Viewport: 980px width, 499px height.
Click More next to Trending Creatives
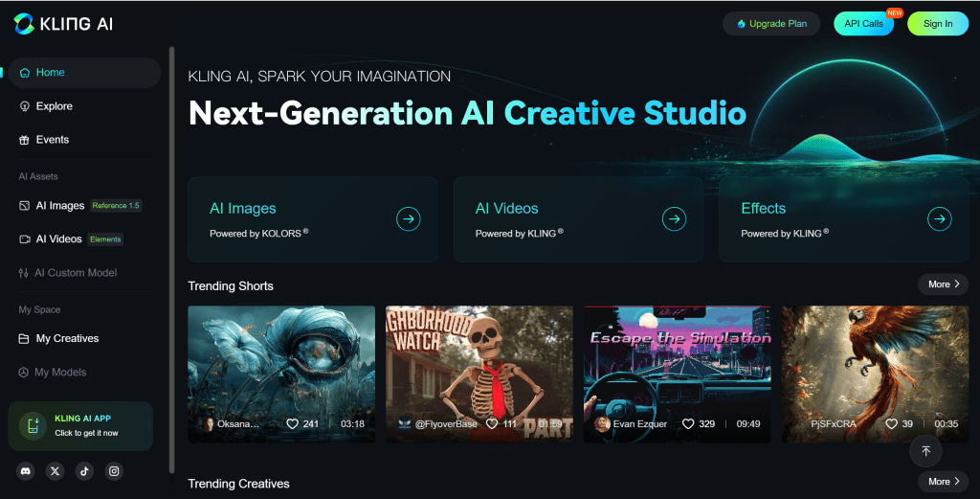[943, 482]
